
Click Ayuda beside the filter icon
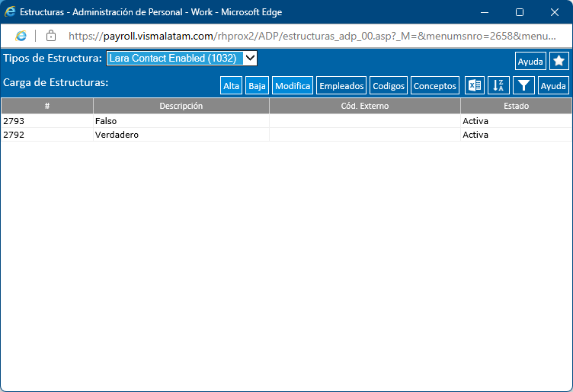point(553,85)
